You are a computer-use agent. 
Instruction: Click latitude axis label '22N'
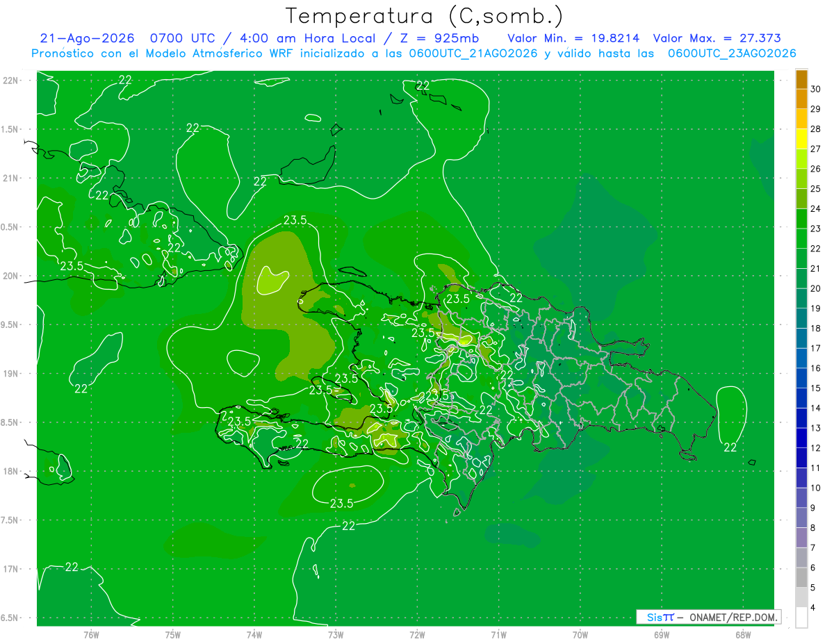coord(11,81)
